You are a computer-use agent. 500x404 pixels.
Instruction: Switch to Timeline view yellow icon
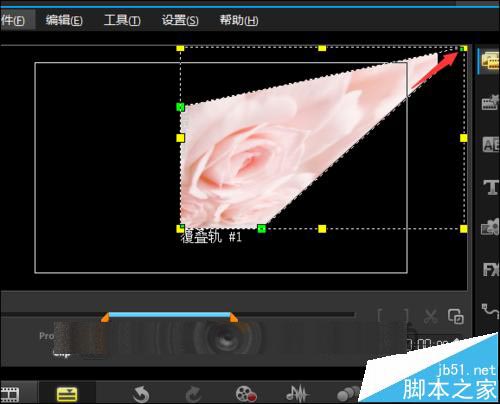click(67, 394)
